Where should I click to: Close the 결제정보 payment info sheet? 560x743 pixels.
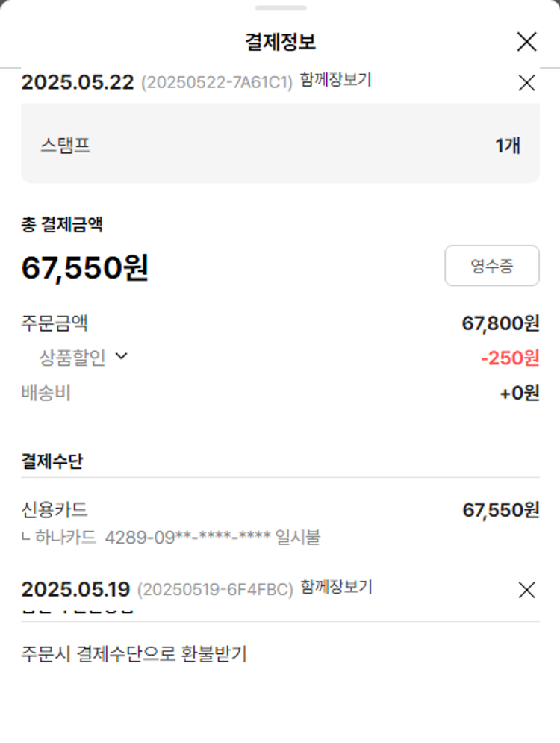(526, 42)
